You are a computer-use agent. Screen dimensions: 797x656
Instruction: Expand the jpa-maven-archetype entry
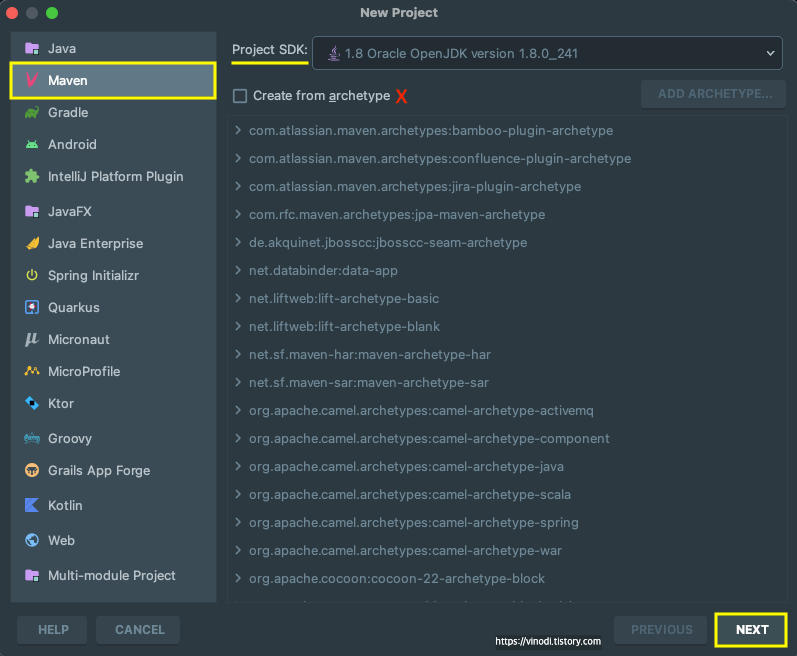(x=238, y=214)
